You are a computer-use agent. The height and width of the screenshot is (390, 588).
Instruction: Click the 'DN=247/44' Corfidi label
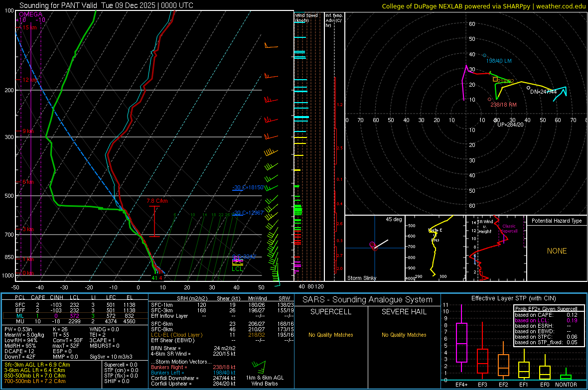543,92
